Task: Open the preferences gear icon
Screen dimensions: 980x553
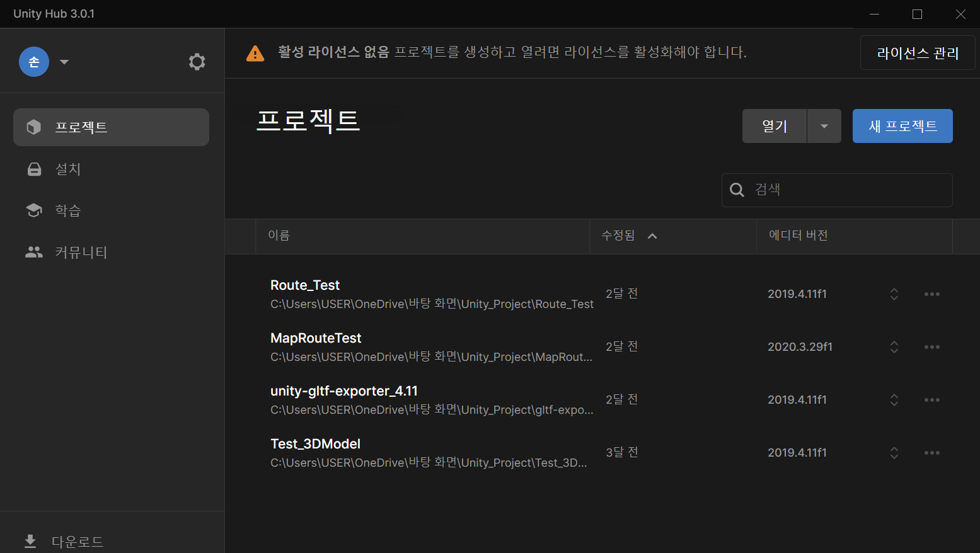Action: click(x=197, y=62)
